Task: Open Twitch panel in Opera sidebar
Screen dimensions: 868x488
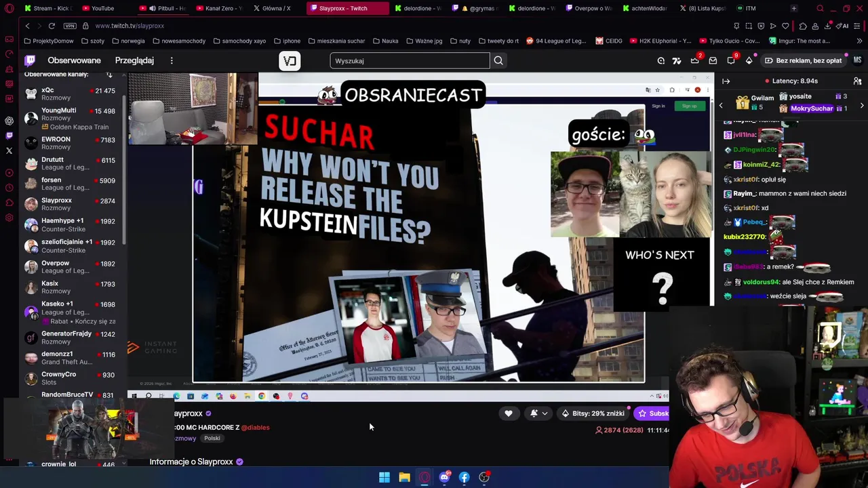Action: 9,136
